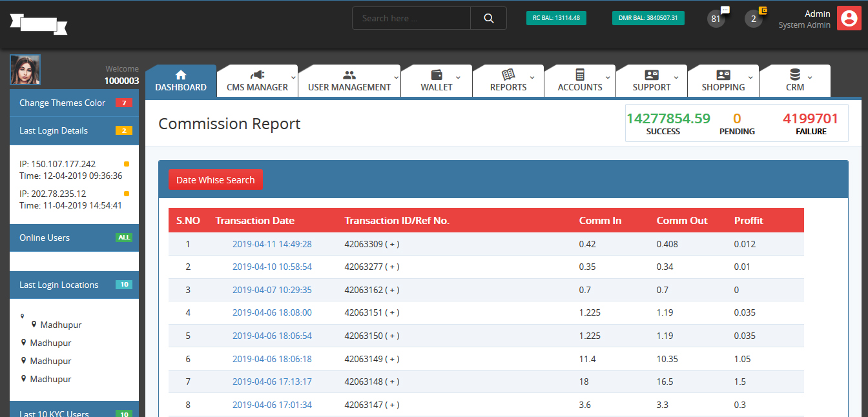Open the date link 2019-04-06 18:08:00
The image size is (868, 417).
[x=272, y=313]
